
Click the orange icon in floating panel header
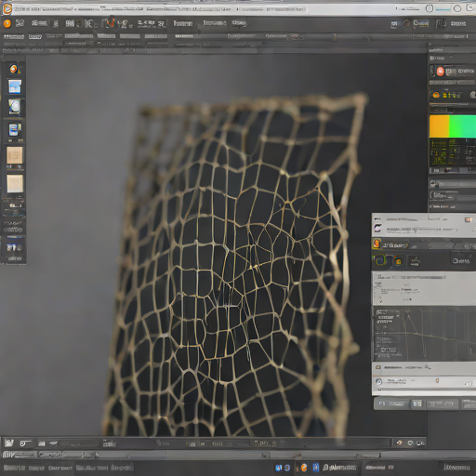(x=377, y=244)
